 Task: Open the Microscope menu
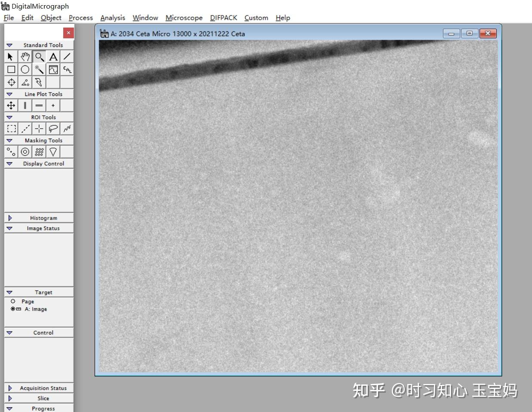184,18
